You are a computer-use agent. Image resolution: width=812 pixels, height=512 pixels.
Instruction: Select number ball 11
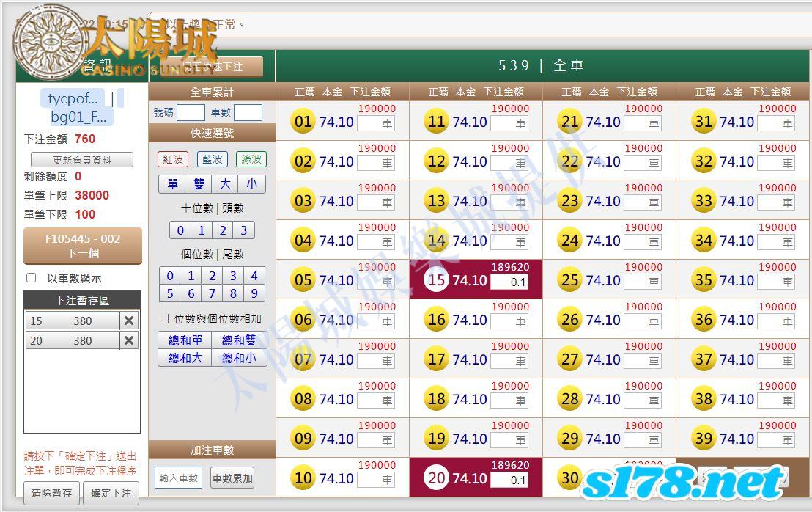(437, 121)
